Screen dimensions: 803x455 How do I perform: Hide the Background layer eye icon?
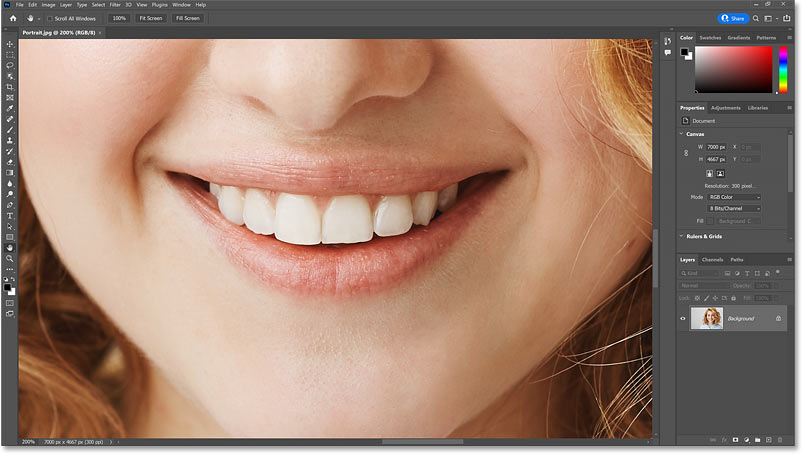click(x=683, y=318)
